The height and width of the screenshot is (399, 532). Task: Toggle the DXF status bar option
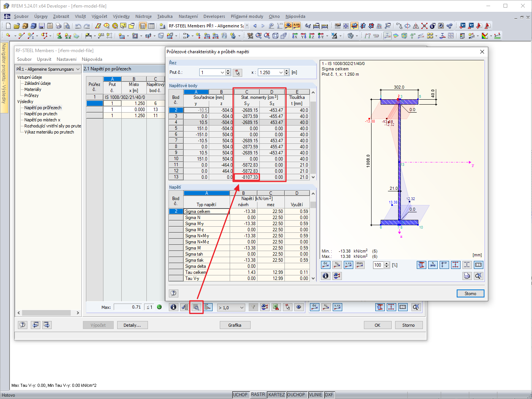pyautogui.click(x=329, y=395)
